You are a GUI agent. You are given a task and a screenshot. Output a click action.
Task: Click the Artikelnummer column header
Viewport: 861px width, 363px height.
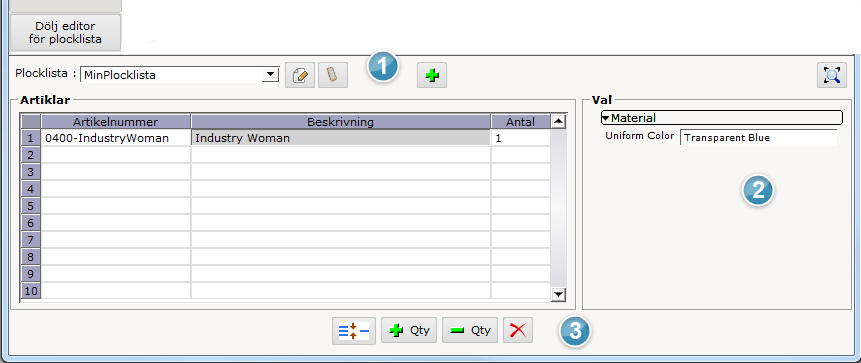(116, 121)
